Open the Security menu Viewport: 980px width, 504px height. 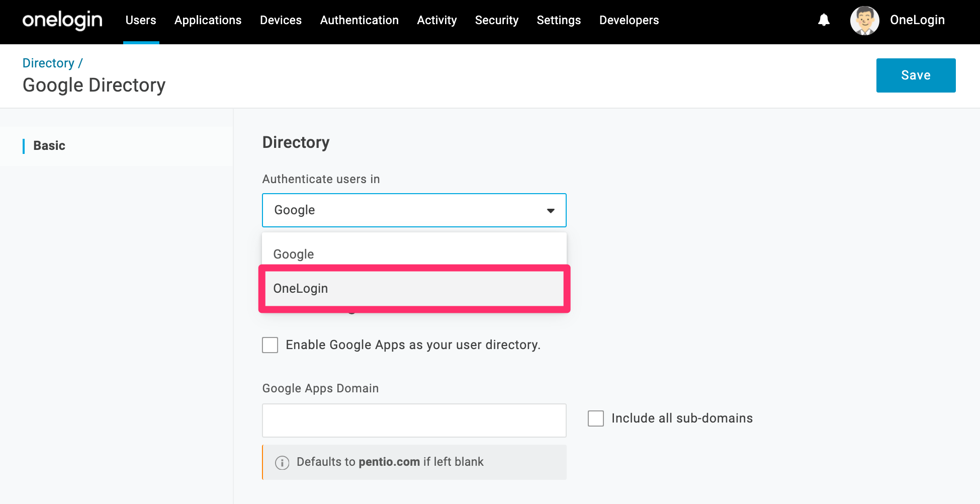click(497, 20)
